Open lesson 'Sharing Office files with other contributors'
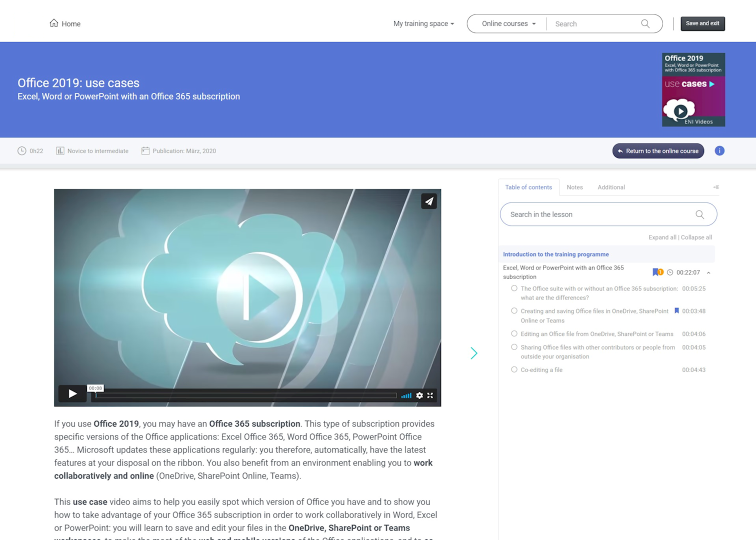The height and width of the screenshot is (540, 756). [x=598, y=352]
